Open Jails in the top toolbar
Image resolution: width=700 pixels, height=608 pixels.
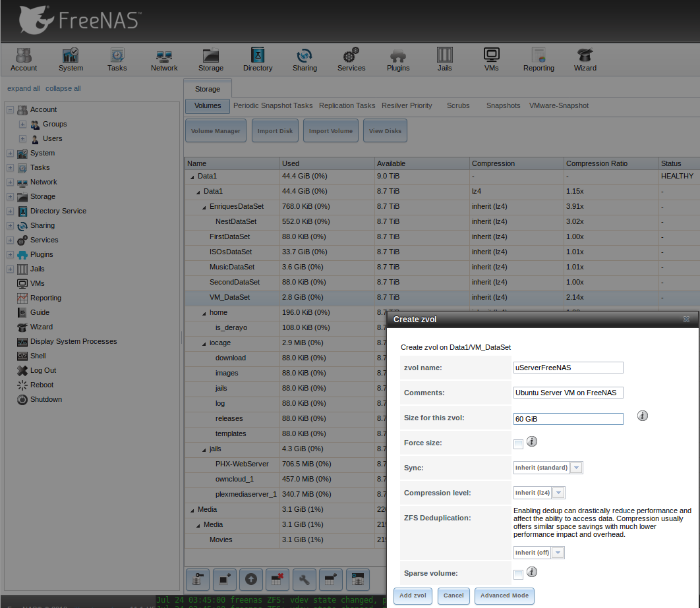[x=444, y=60]
